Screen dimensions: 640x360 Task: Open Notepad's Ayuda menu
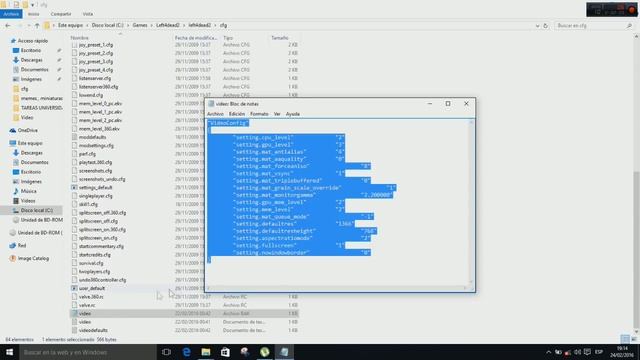pyautogui.click(x=293, y=114)
